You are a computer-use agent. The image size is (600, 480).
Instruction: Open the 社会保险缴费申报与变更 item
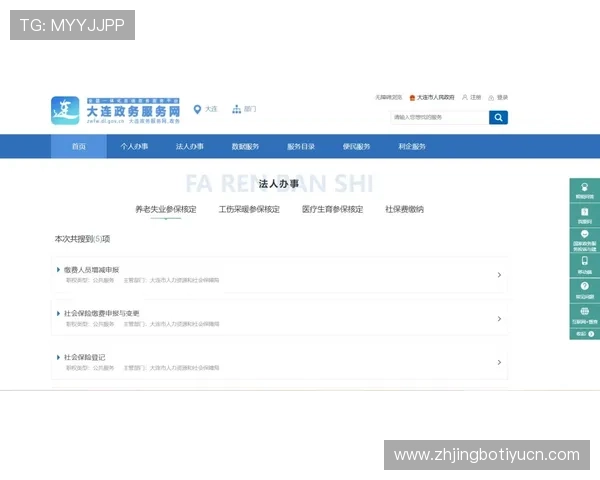[x=101, y=313]
